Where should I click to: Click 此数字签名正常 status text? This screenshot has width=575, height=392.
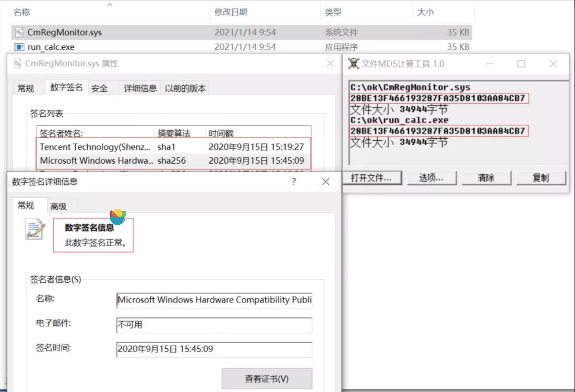pos(96,243)
